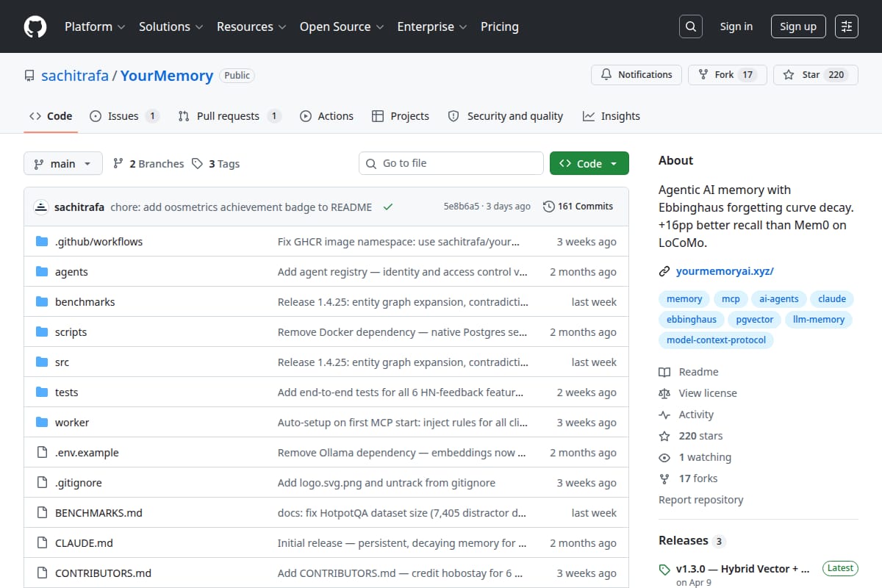Click the llm-memory topic tag

(819, 320)
